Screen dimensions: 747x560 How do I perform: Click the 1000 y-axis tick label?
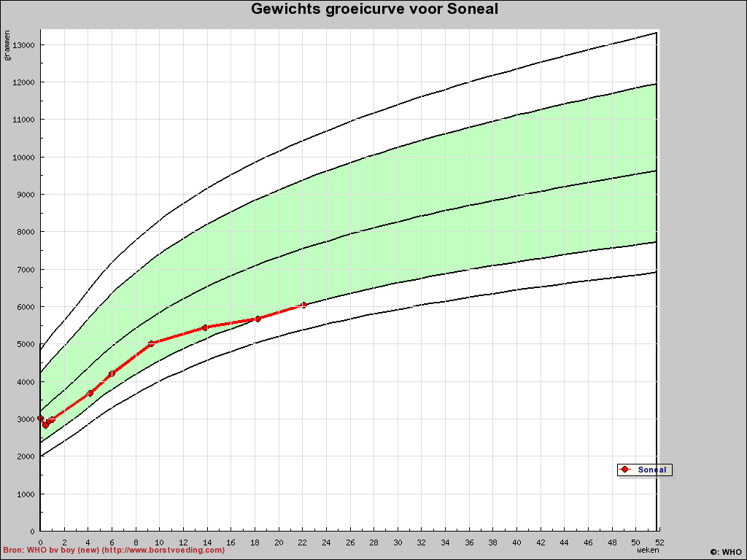point(26,494)
